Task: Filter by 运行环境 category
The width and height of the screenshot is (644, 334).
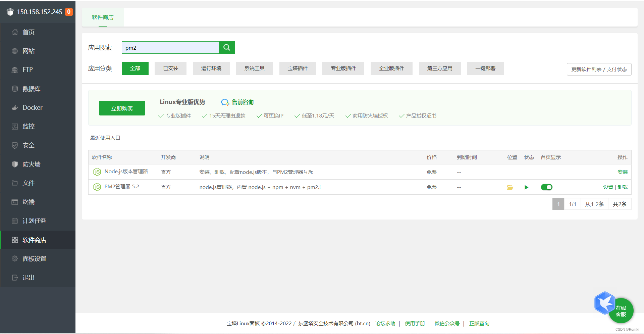Action: (x=211, y=68)
